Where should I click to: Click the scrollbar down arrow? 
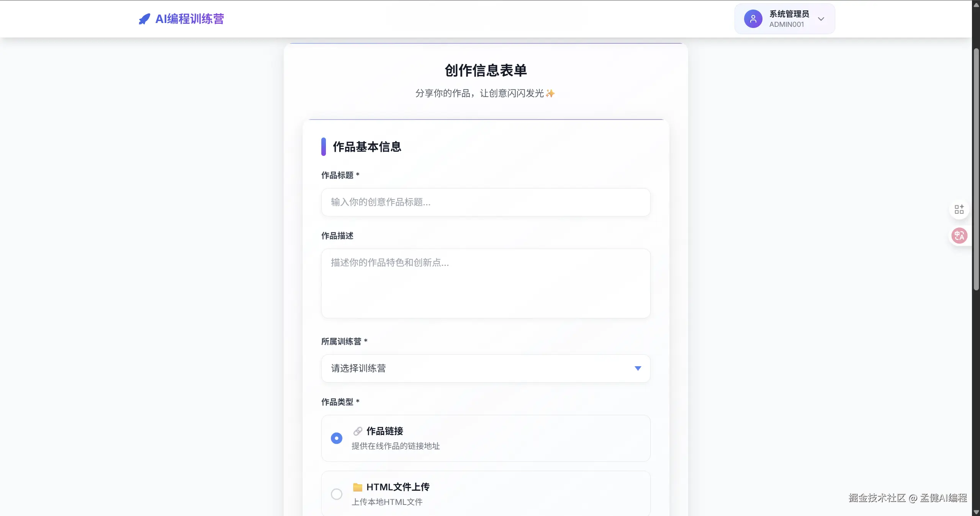pos(976,512)
